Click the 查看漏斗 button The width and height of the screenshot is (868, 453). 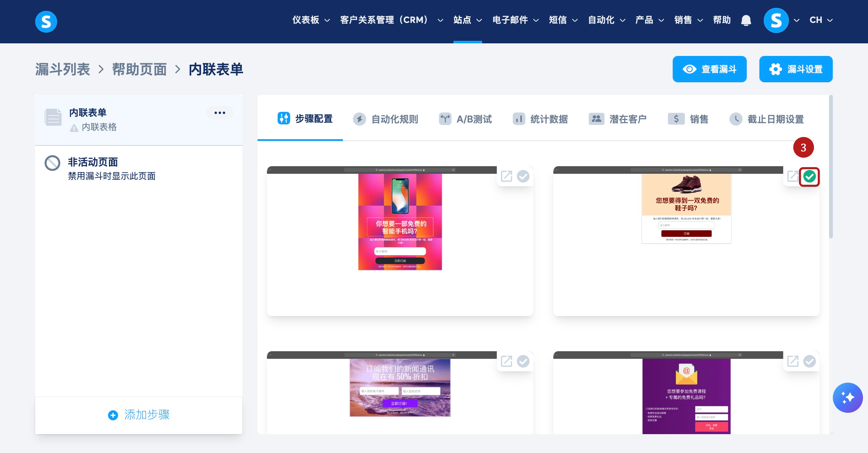point(709,69)
